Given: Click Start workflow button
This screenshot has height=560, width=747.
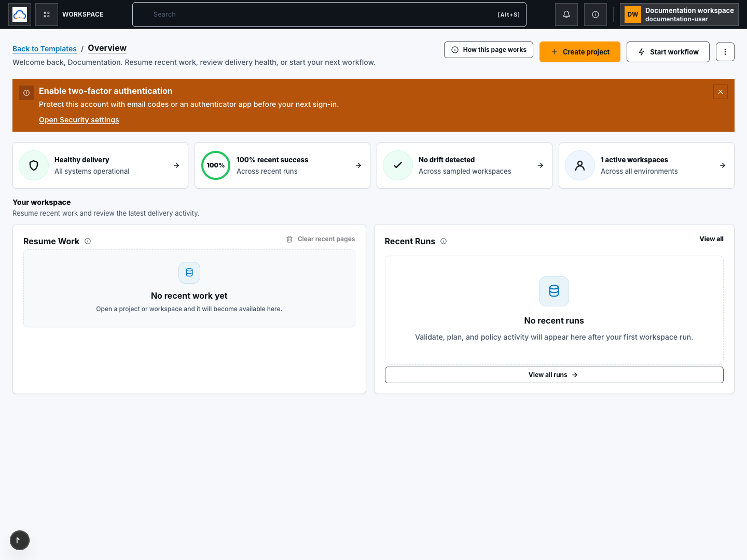Looking at the screenshot, I should point(668,52).
